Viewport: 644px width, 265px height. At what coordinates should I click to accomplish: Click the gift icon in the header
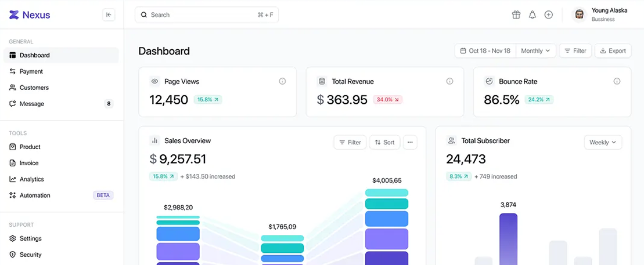516,15
